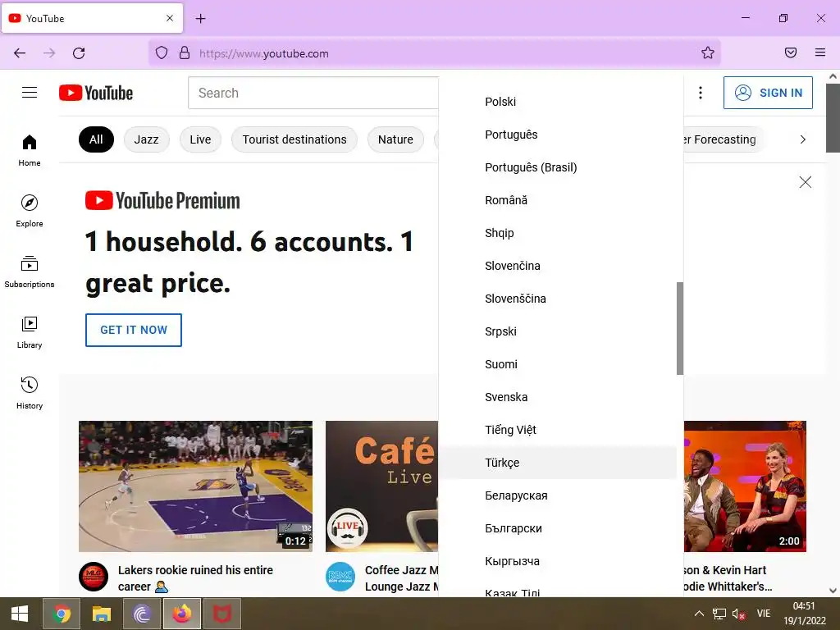Open the Kevin Hart video thumbnail
This screenshot has width=840, height=630.
coord(745,486)
